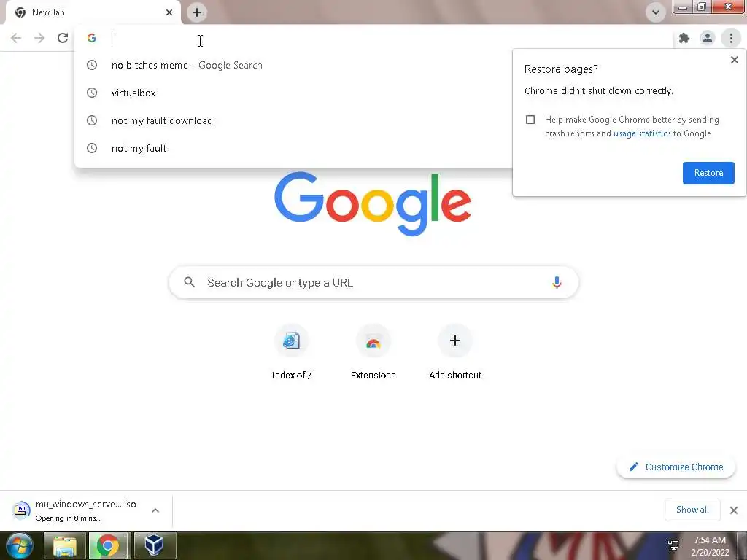Select the New Tab tab
747x560 pixels.
click(93, 12)
